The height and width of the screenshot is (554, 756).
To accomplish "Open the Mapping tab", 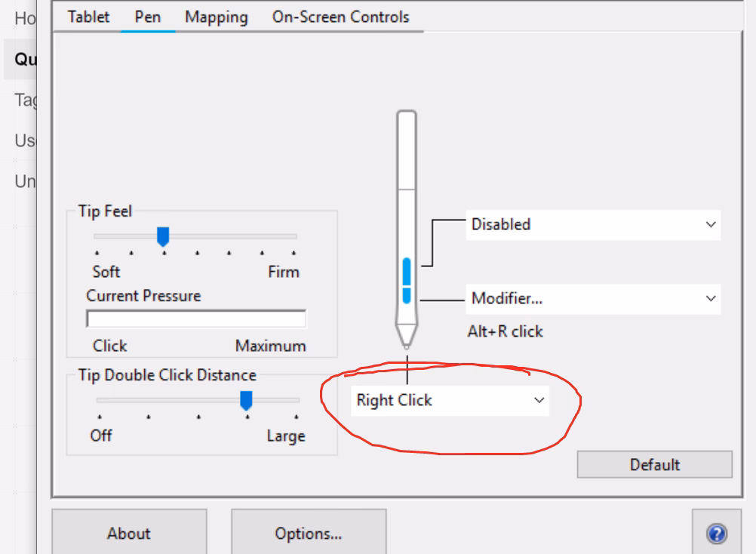I will coord(216,17).
